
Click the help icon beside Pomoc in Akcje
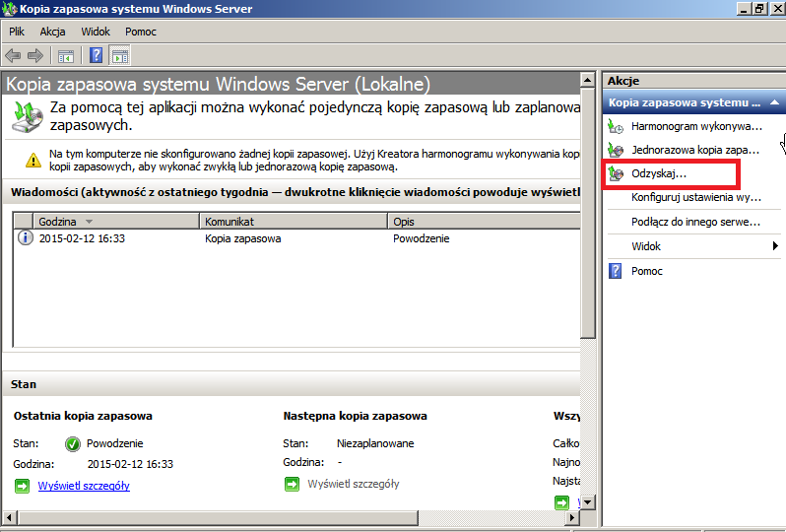point(615,271)
